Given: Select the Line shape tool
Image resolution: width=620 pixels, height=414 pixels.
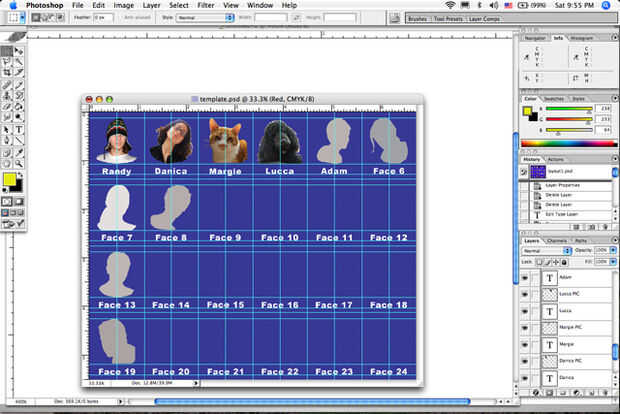Looking at the screenshot, I should [x=19, y=140].
